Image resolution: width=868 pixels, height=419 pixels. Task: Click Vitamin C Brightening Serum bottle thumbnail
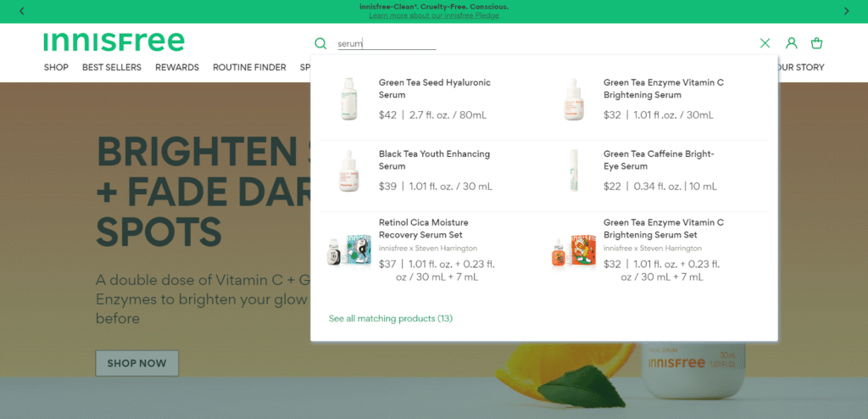pyautogui.click(x=574, y=98)
